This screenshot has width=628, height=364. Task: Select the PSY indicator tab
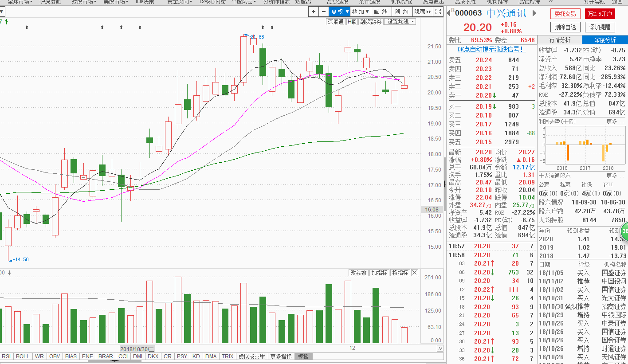182,356
